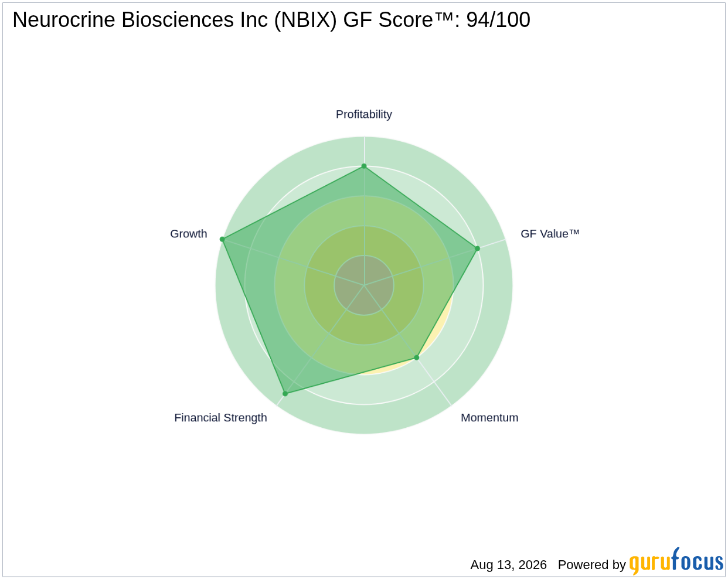Click the Profitability axis label

(x=363, y=114)
